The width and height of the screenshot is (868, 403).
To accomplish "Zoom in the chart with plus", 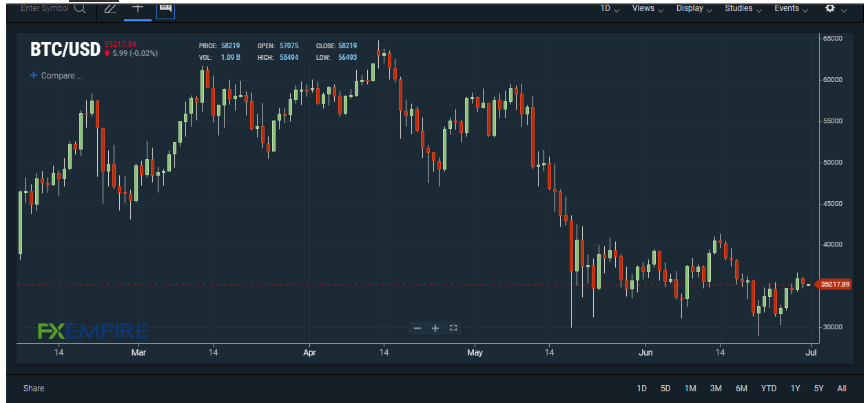I will [435, 329].
